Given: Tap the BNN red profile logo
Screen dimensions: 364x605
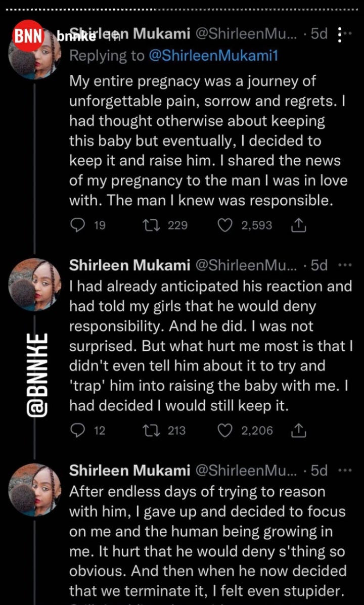Looking at the screenshot, I should click(x=28, y=35).
